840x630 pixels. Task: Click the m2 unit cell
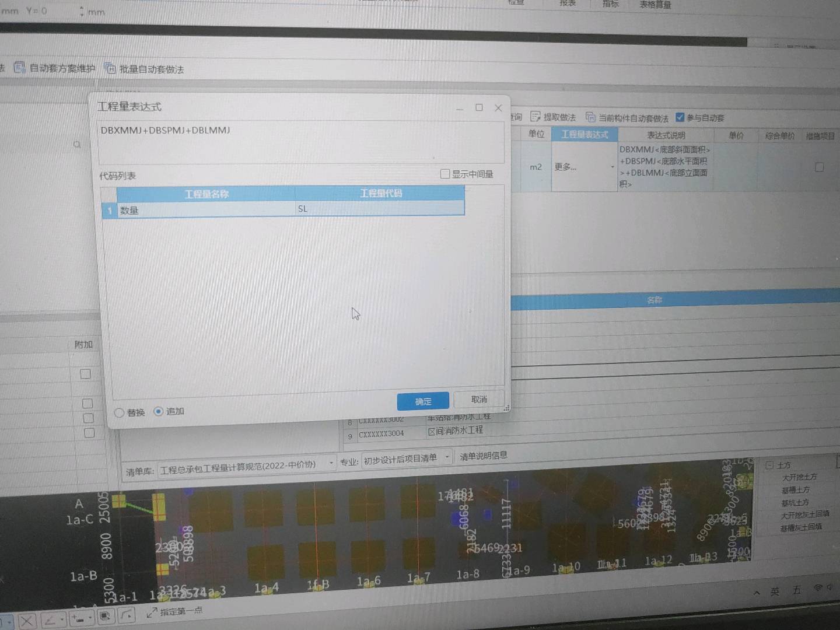(x=535, y=167)
